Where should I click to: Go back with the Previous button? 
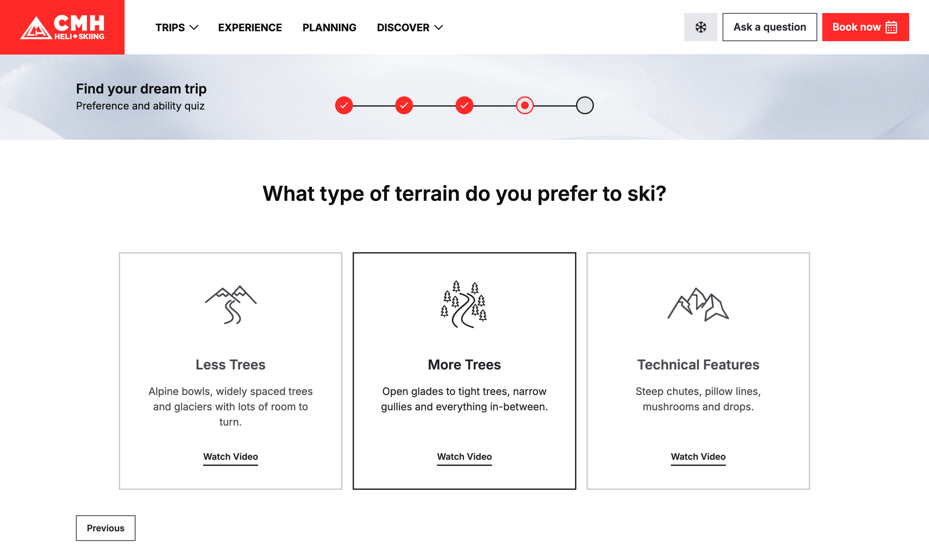105,528
